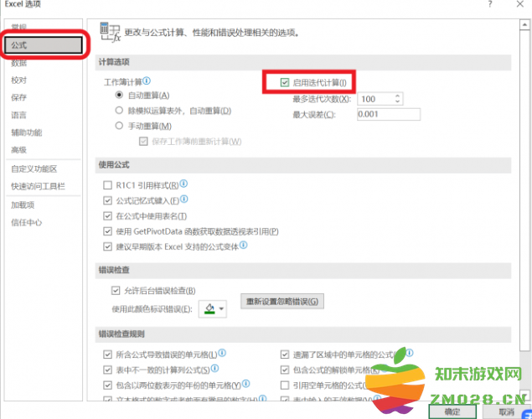Screen dimensions: 532x419
Task: Click info icon beside 公式记忆式键入
Action: [184, 200]
